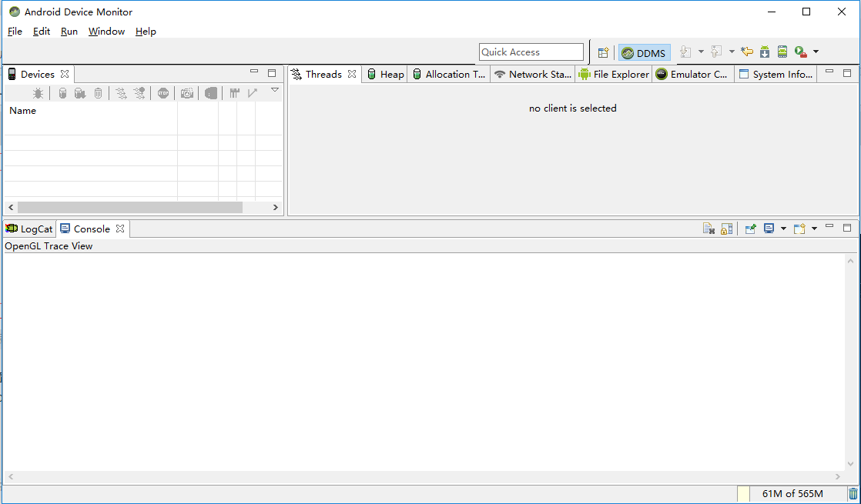
Task: Select the Devices tab
Action: [37, 74]
